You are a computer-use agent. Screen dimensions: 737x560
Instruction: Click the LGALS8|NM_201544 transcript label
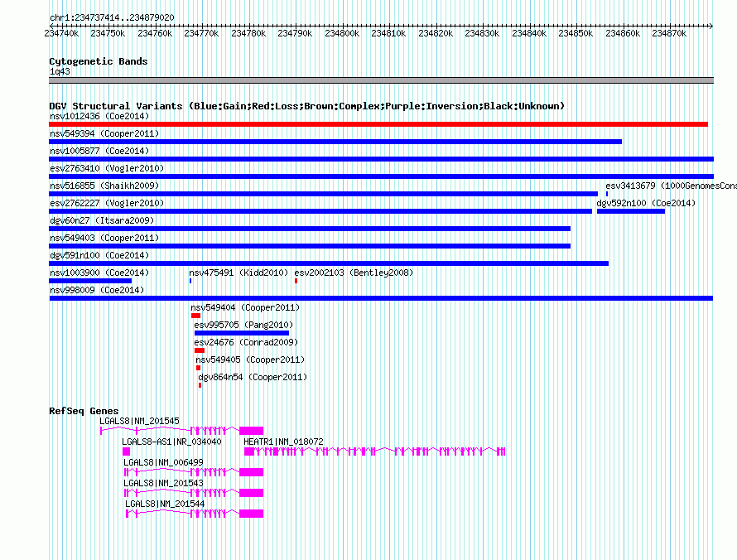pyautogui.click(x=165, y=504)
